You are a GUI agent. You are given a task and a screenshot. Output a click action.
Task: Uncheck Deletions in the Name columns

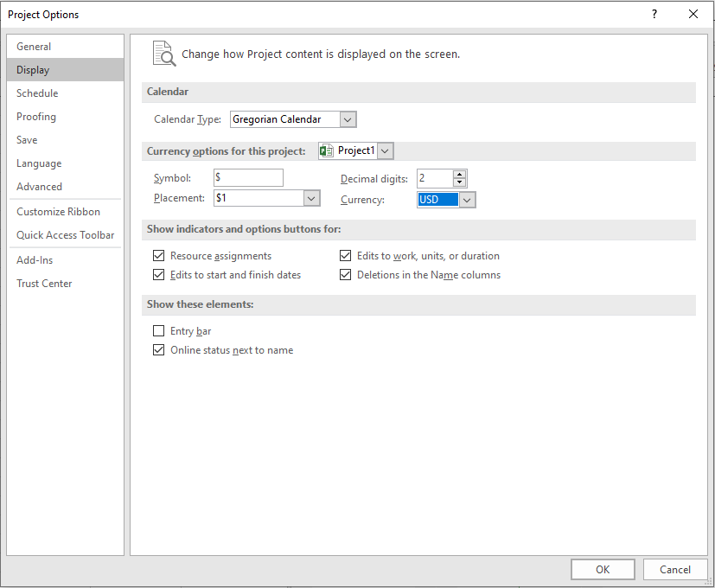click(346, 275)
